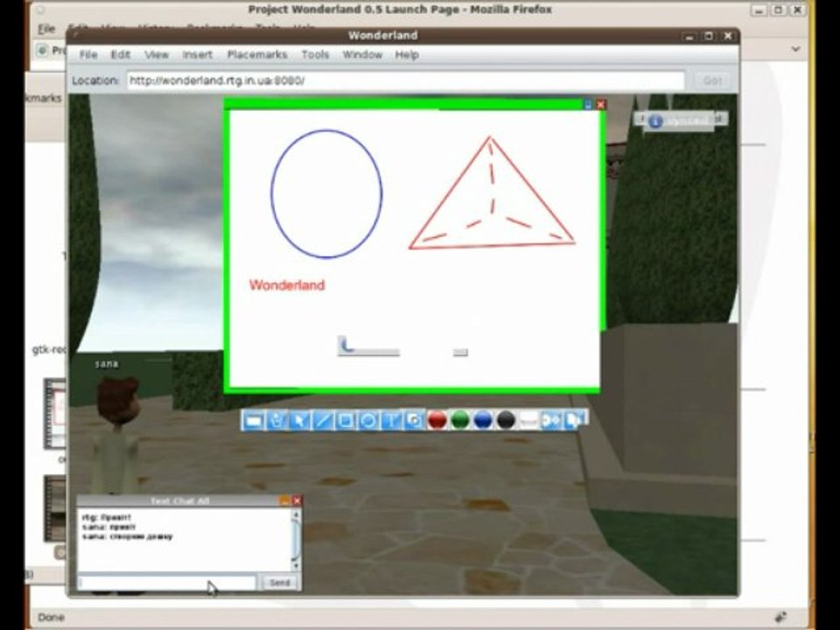Click the blue info icon badge
The image size is (840, 630).
coord(655,122)
